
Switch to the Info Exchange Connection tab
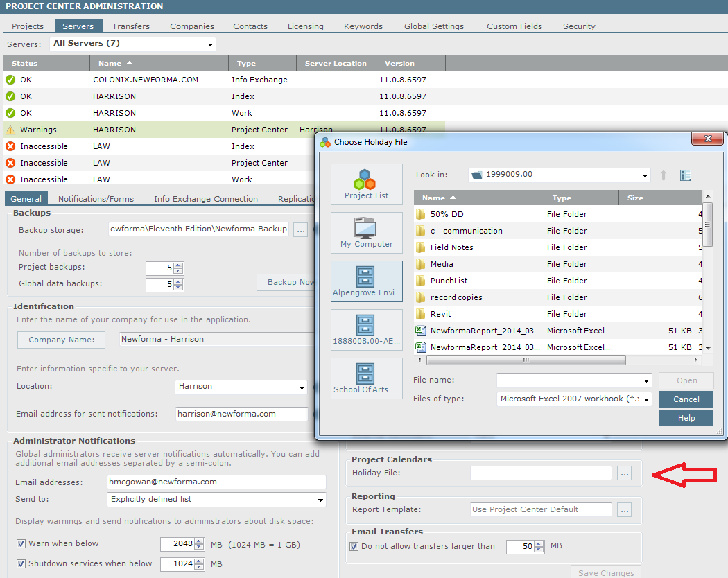[206, 199]
